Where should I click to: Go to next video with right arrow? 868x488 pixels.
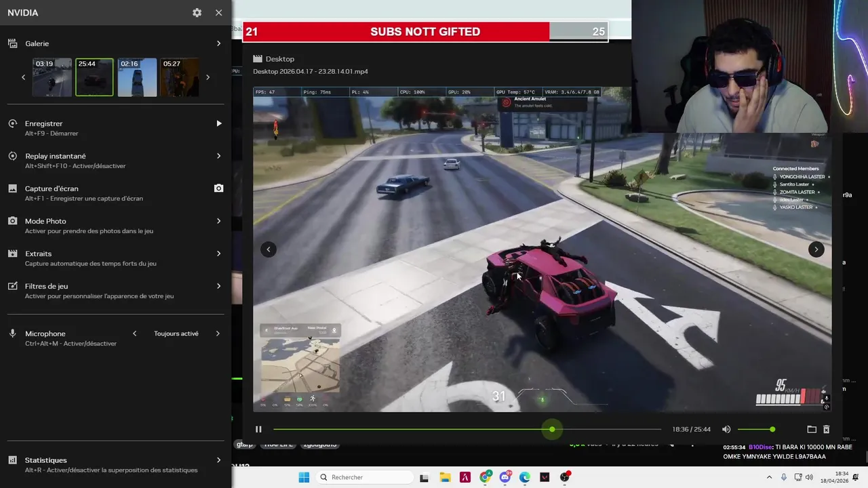pyautogui.click(x=816, y=249)
